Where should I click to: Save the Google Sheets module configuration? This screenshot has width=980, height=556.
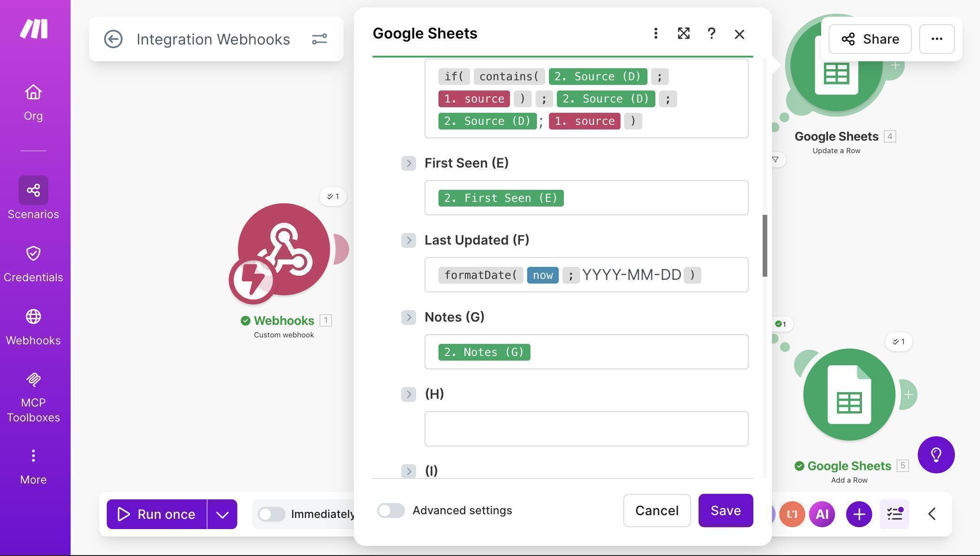coord(725,510)
